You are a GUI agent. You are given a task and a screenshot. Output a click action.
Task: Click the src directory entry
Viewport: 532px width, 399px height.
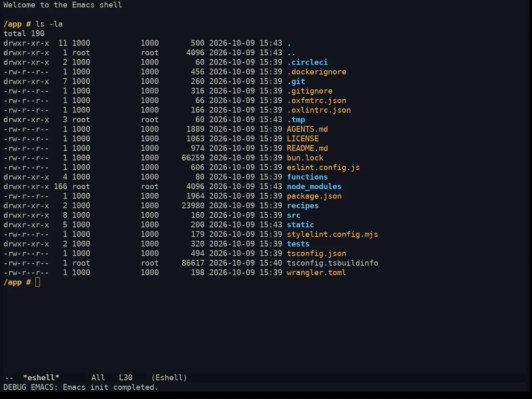(x=293, y=215)
